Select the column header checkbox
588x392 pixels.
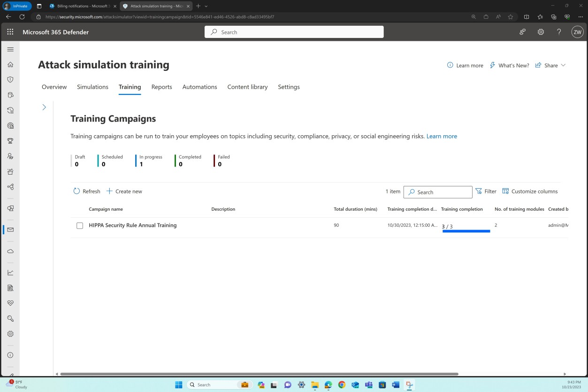[79, 209]
